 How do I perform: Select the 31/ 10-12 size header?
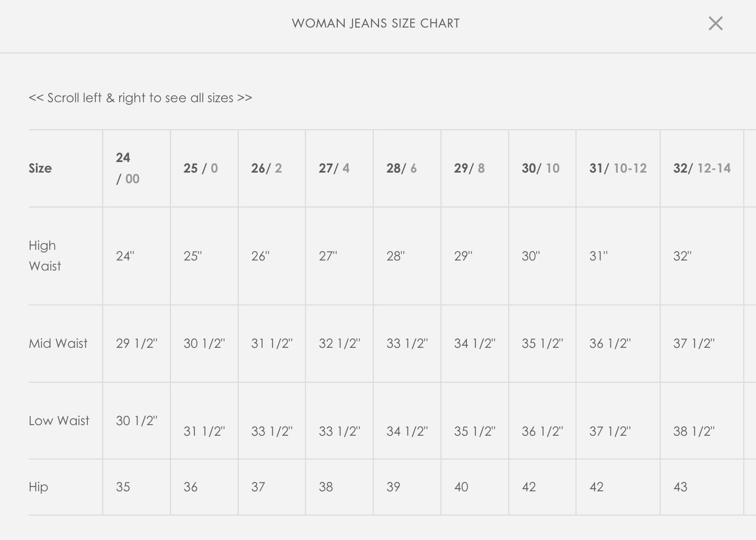coord(618,168)
